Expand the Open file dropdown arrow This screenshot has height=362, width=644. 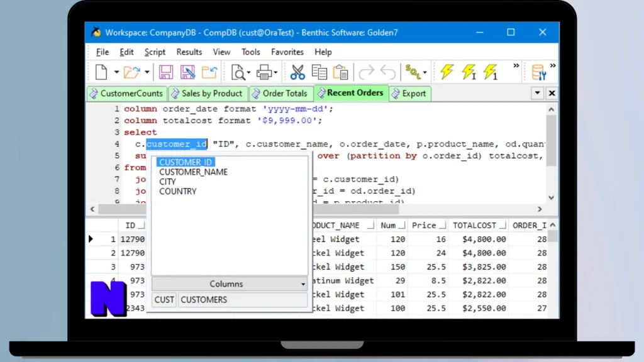(147, 73)
